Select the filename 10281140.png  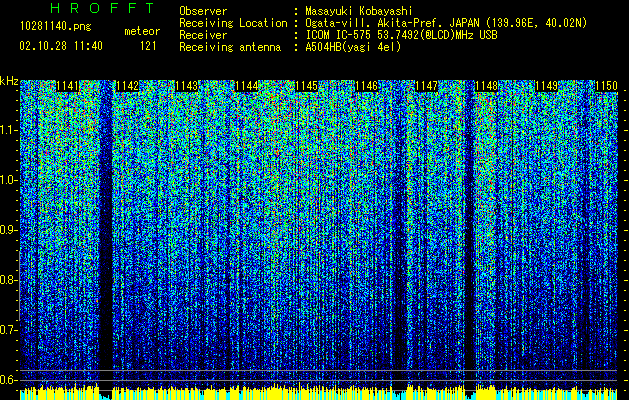pos(55,26)
